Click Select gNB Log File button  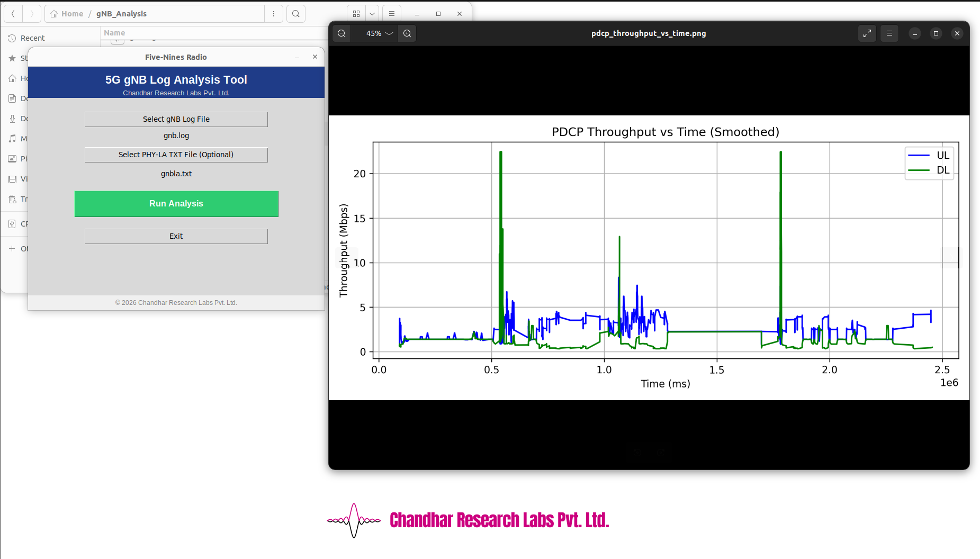point(176,119)
